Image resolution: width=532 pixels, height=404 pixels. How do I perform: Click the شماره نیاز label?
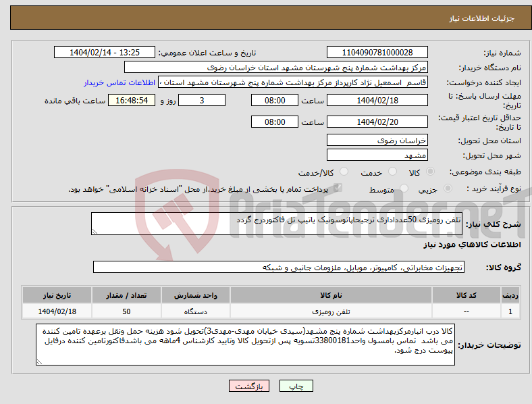point(502,53)
